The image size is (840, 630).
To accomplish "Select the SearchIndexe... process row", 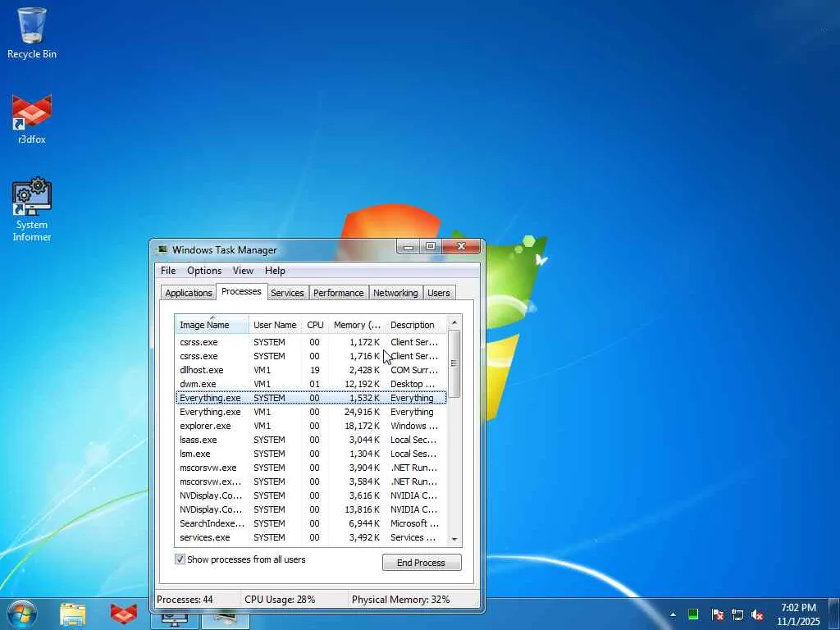I will coord(311,523).
